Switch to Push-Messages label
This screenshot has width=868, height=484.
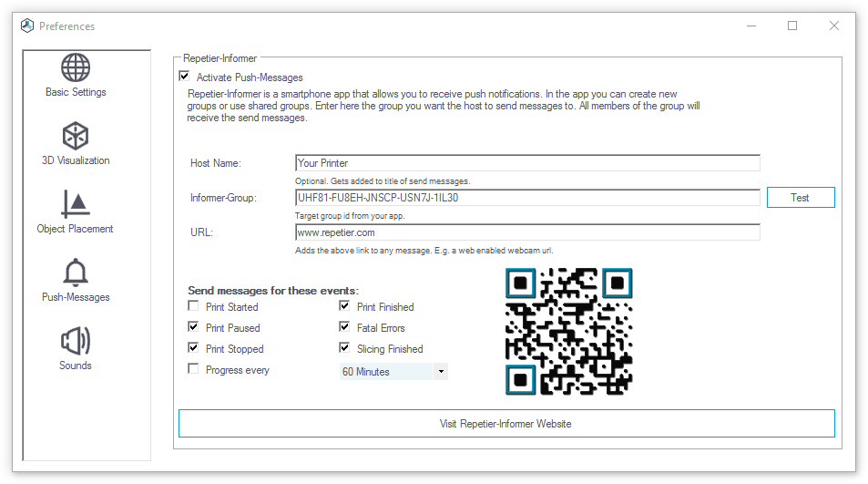76,297
